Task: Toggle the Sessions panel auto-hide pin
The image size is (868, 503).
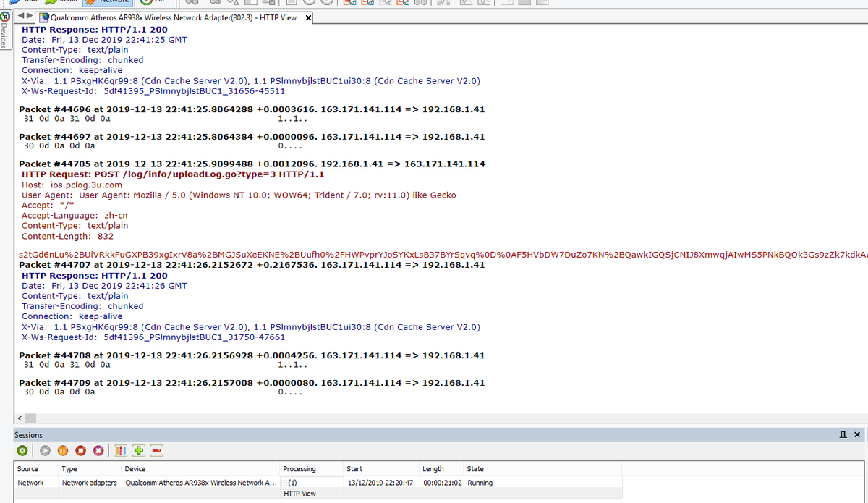Action: 843,435
